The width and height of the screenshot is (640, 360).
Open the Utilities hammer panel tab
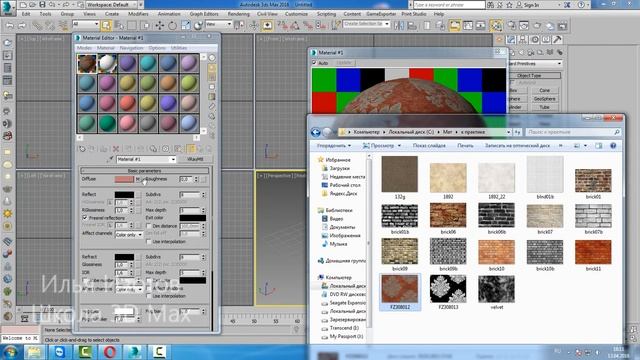[557, 40]
